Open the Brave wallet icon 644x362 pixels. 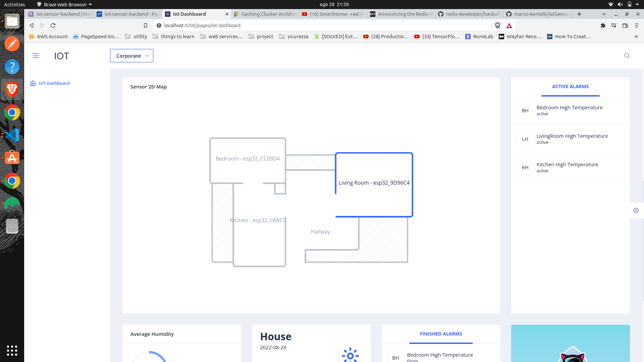pos(625,25)
